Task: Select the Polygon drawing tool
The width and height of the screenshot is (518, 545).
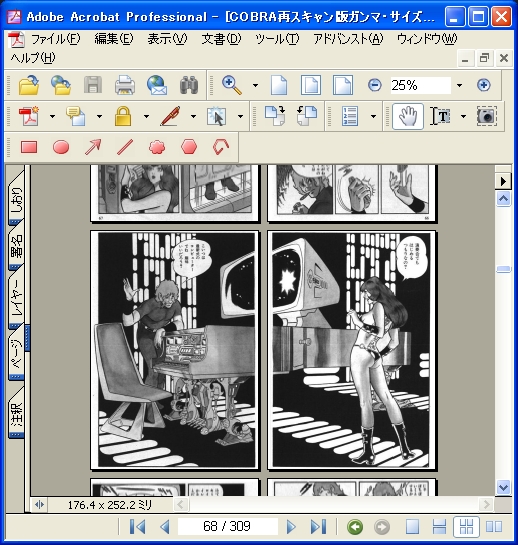Action: click(189, 147)
